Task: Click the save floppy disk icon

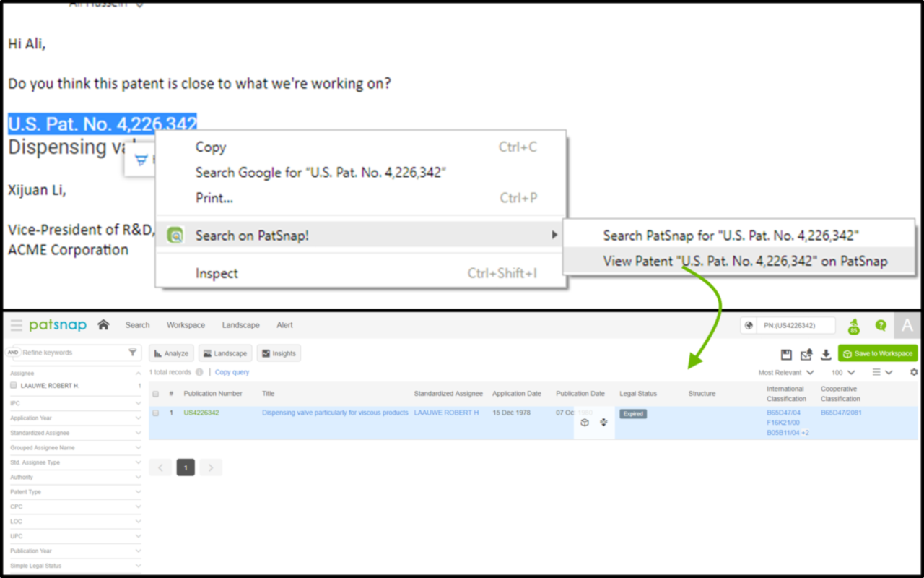Action: pyautogui.click(x=787, y=354)
